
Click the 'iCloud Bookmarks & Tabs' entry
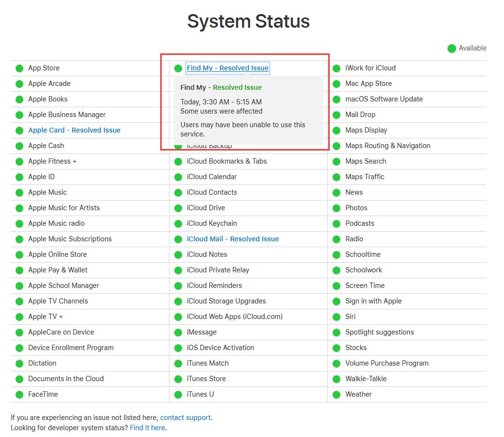[x=227, y=161]
